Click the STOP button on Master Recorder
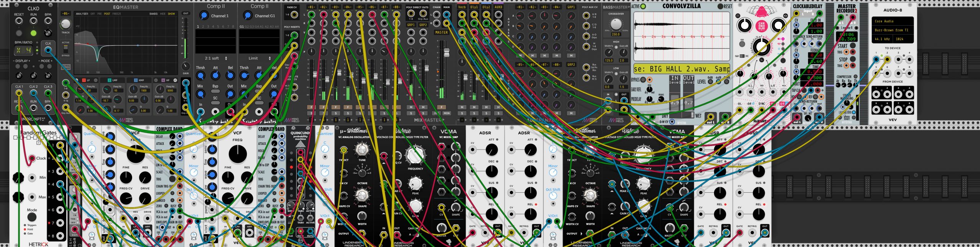This screenshot has height=247, width=980. tap(853, 60)
